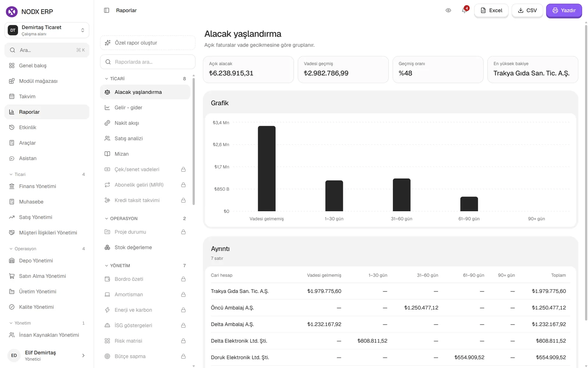Click Finans Yönetimi bank icon
The image size is (588, 368).
[x=12, y=186]
